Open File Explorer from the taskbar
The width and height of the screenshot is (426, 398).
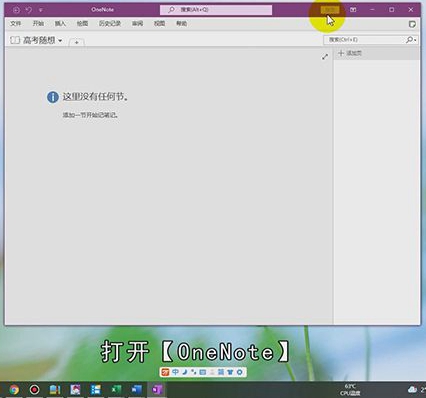[x=55, y=389]
